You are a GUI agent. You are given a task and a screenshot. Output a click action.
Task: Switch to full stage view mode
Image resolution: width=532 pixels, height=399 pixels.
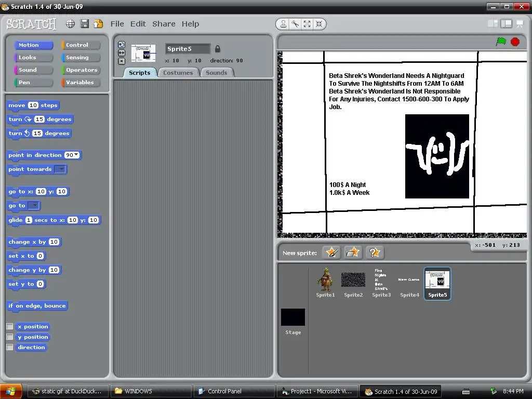507,23
